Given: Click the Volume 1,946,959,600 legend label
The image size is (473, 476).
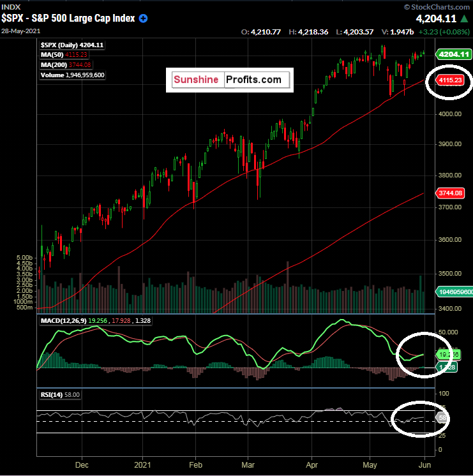Looking at the screenshot, I should (72, 75).
